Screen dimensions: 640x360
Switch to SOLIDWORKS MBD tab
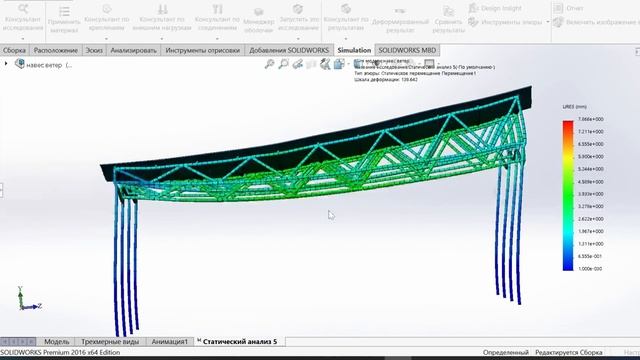pyautogui.click(x=407, y=50)
